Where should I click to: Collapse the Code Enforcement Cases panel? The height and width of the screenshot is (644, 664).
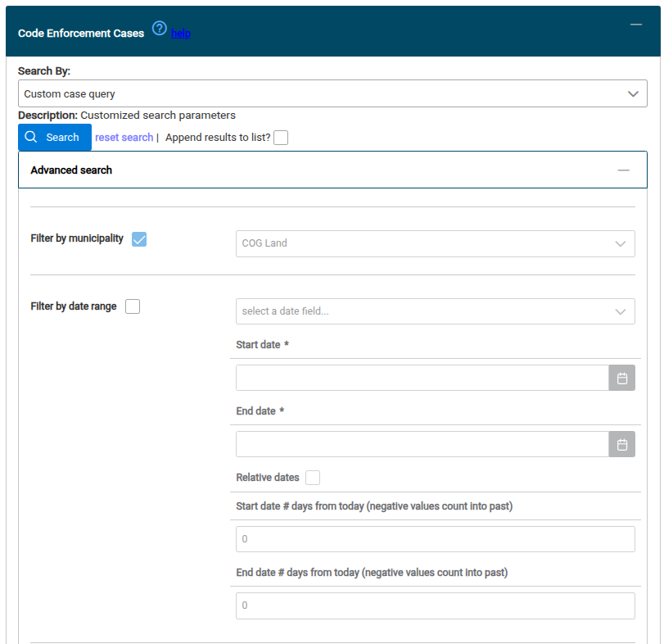coord(635,25)
